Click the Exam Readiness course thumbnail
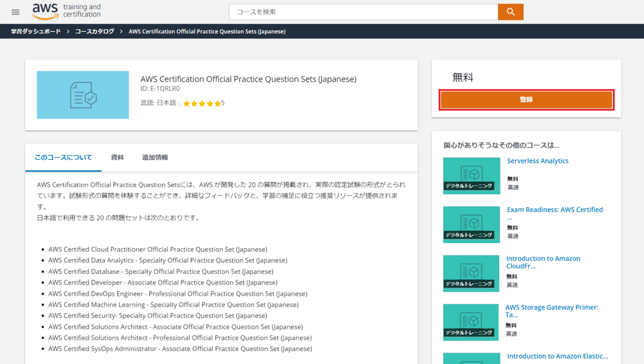The height and width of the screenshot is (364, 644). click(x=471, y=224)
